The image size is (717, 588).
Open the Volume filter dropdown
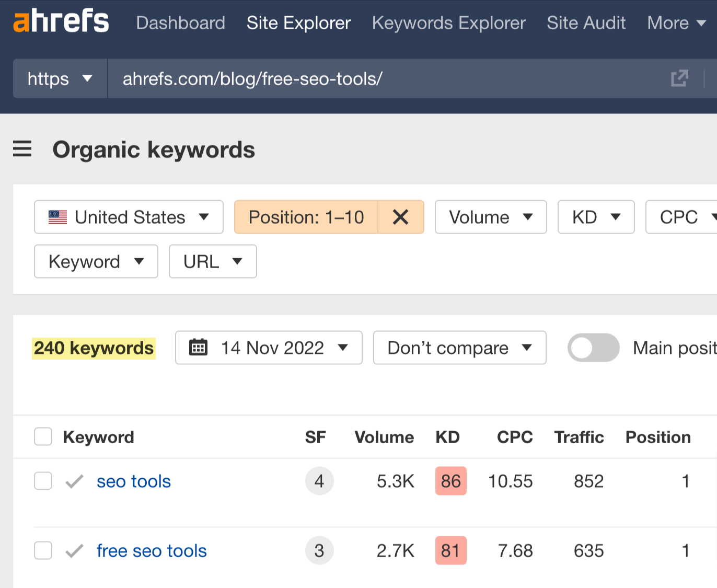[490, 217]
